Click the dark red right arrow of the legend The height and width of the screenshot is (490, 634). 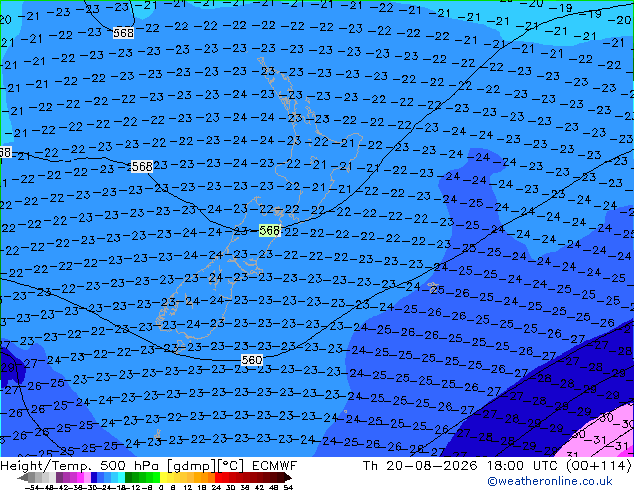point(288,477)
